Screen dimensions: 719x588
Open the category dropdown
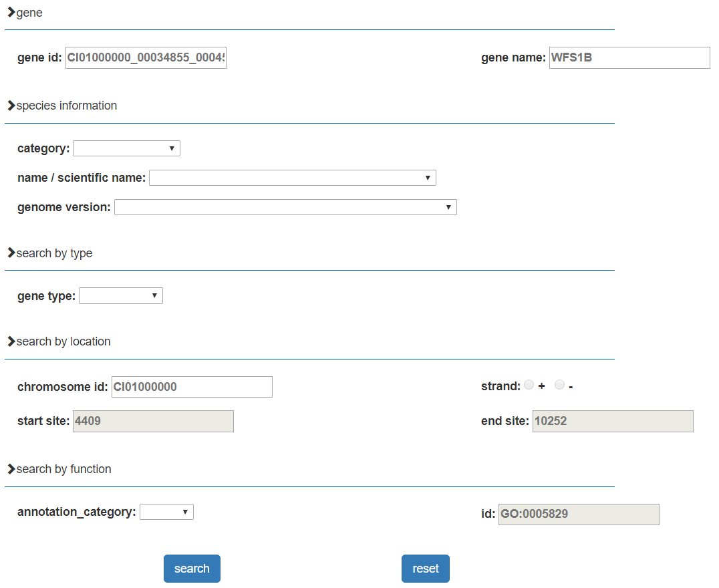coord(126,148)
